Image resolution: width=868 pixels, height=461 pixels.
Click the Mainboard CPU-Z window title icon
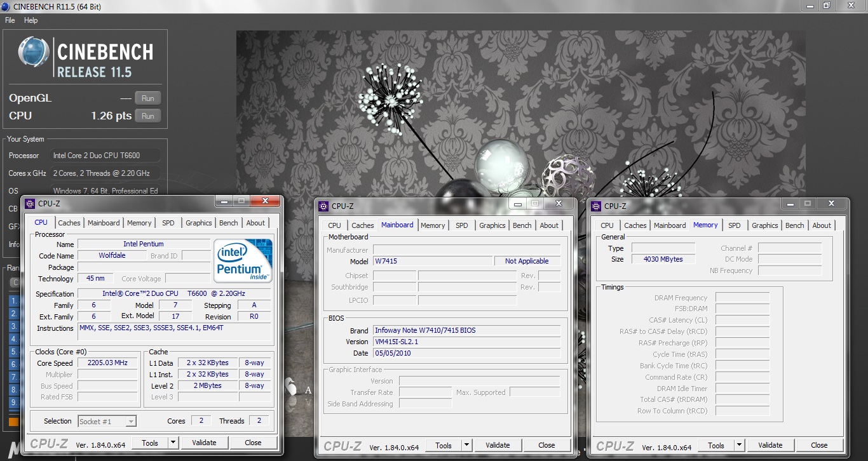(323, 206)
